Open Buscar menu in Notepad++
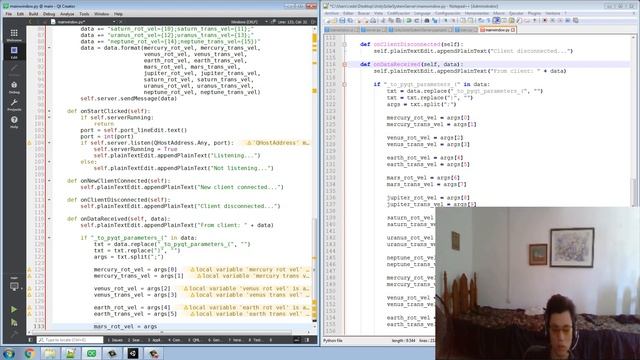 [x=363, y=13]
